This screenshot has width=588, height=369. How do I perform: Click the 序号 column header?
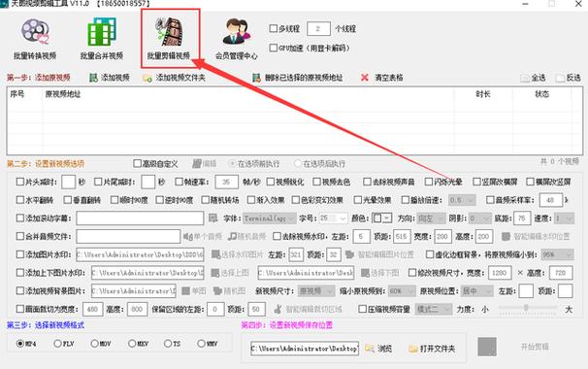pyautogui.click(x=17, y=94)
